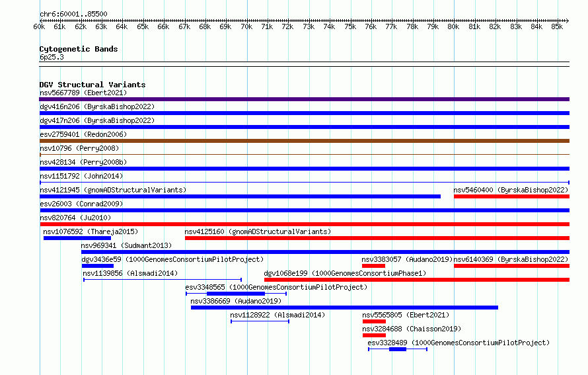Open esv26003 (Conrad2009) variant label
This screenshot has width=588, height=375.
click(x=81, y=204)
